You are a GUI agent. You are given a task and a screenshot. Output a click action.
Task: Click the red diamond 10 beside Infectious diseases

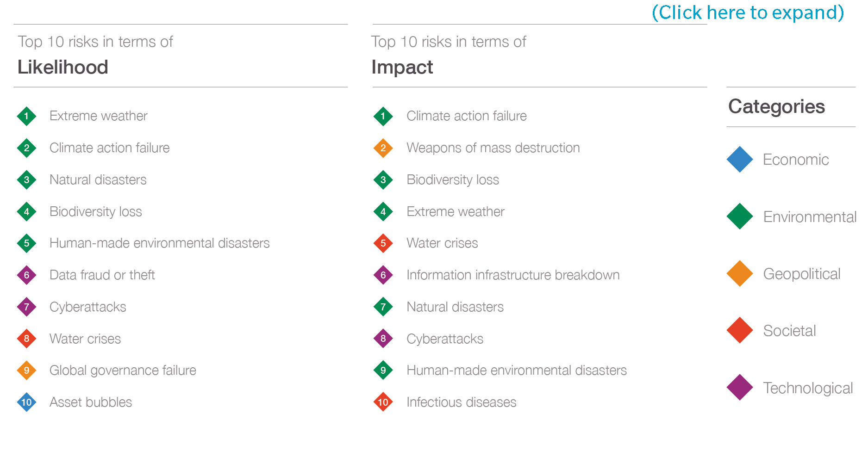[383, 402]
